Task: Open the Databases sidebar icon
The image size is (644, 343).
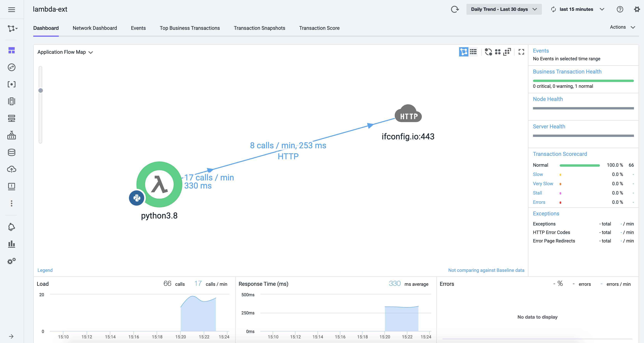Action: point(11,152)
